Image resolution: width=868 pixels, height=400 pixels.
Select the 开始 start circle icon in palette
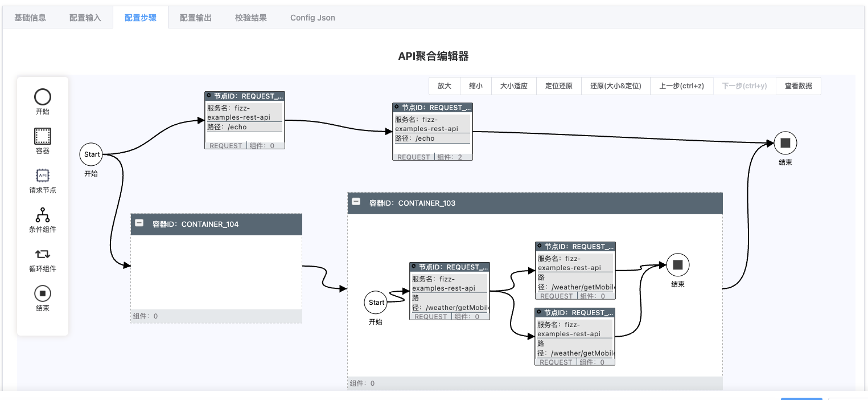pos(43,97)
